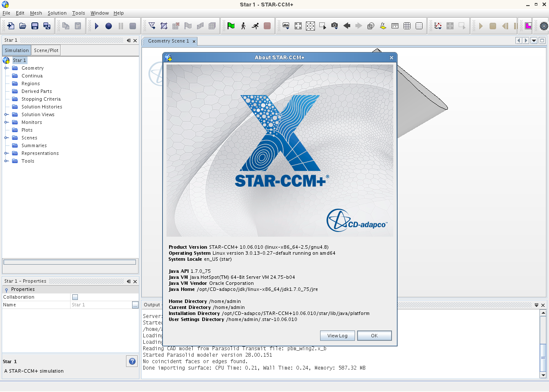Run the solver with the running figure icon
Screen dimensions: 549x392
pyautogui.click(x=255, y=26)
